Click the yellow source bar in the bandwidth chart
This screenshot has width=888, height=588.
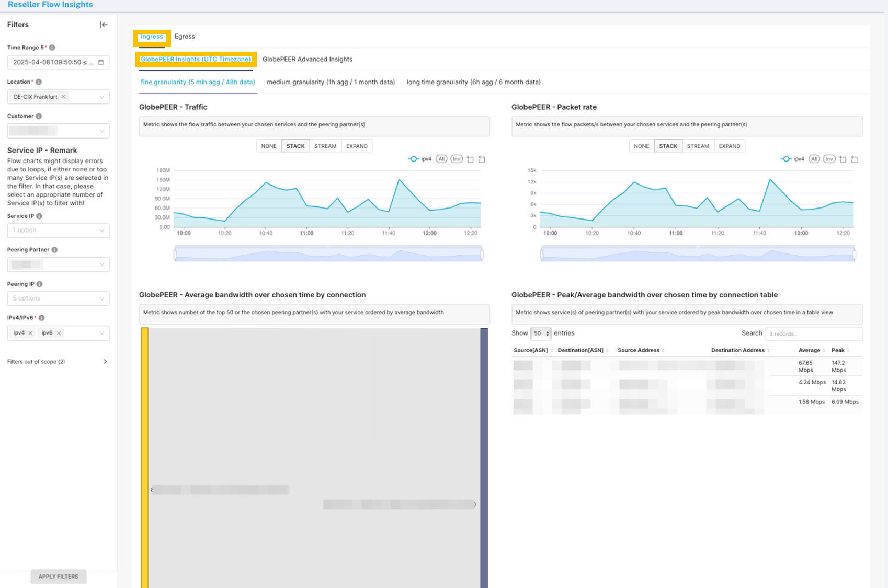click(x=145, y=458)
